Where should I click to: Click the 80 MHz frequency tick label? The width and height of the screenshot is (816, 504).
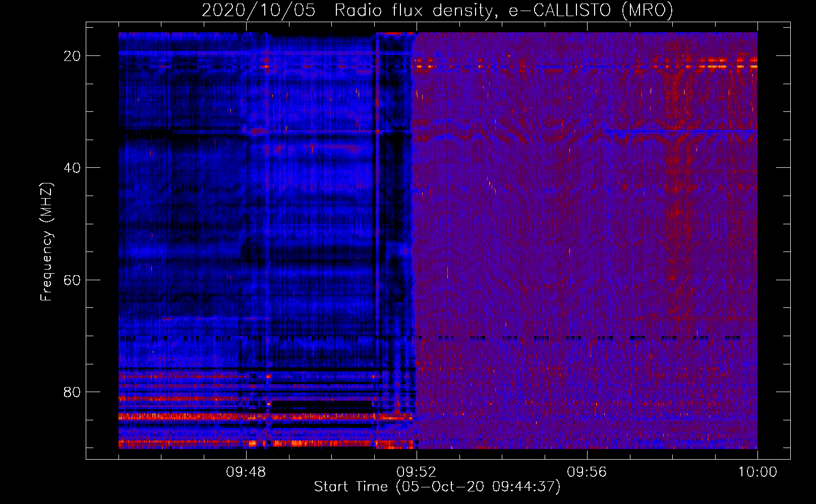point(73,392)
